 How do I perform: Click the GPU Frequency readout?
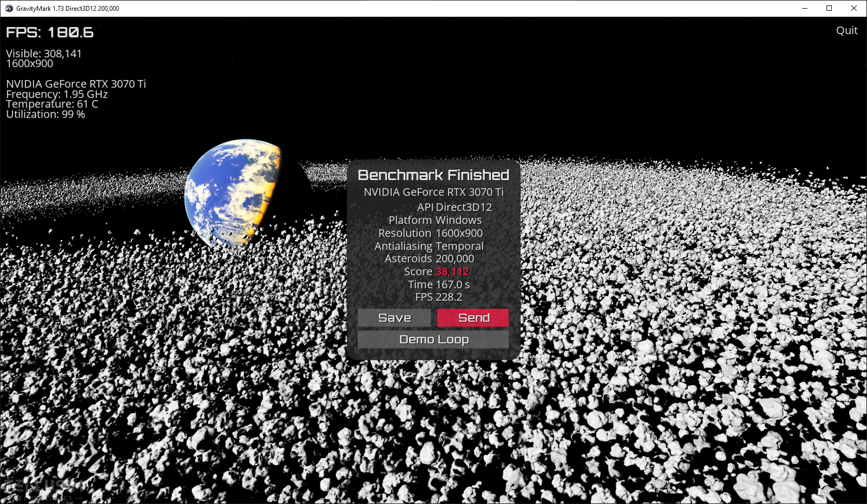point(57,94)
